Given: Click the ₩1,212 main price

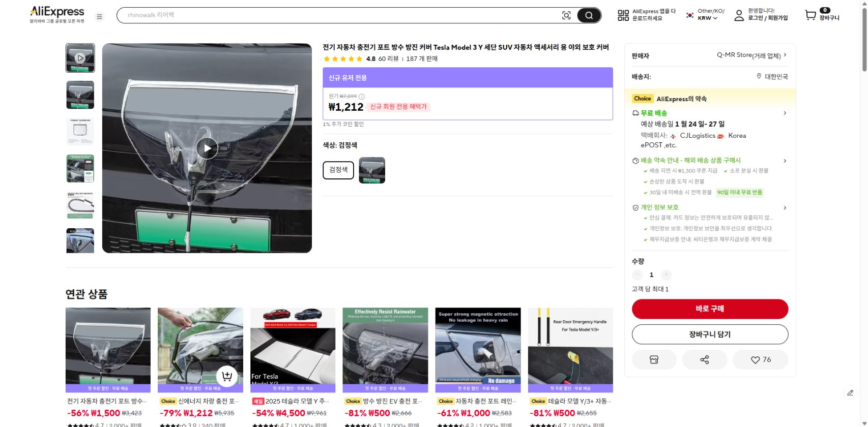Looking at the screenshot, I should tap(346, 107).
